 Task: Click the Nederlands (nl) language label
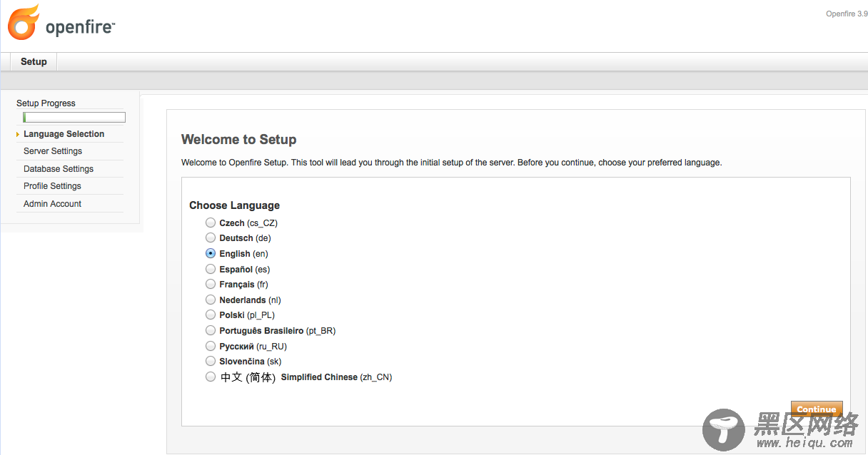pyautogui.click(x=250, y=300)
